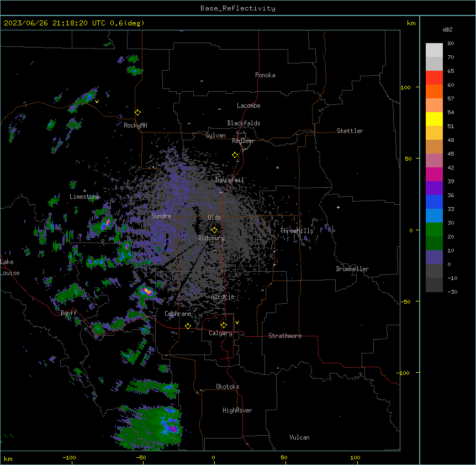
Task: Select the magenta 39–42 dBZ legend swatch
Action: click(434, 174)
